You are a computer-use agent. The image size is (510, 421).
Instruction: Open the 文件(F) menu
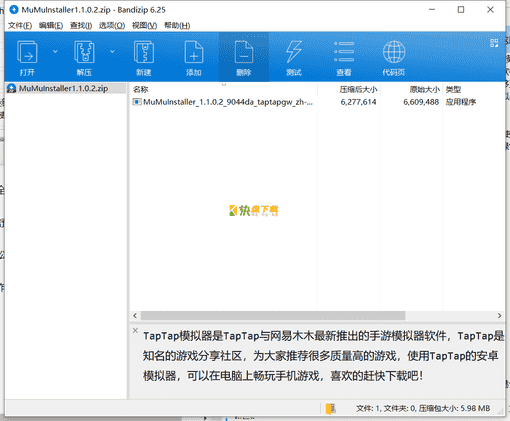coord(20,26)
